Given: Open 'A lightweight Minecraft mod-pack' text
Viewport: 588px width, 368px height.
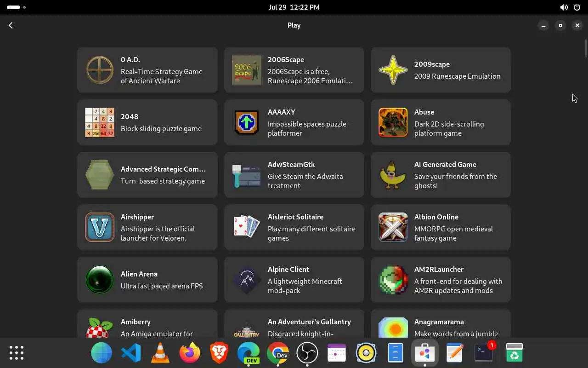Looking at the screenshot, I should (x=305, y=286).
